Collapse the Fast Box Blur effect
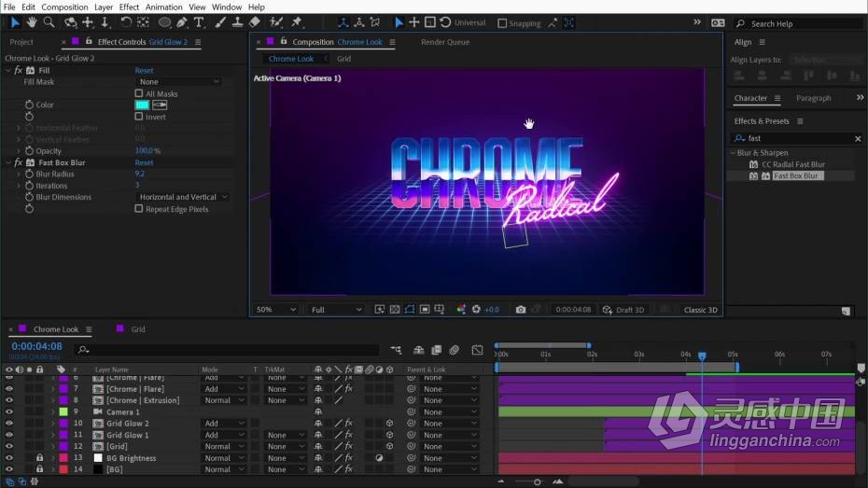The height and width of the screenshot is (488, 868). [x=8, y=162]
